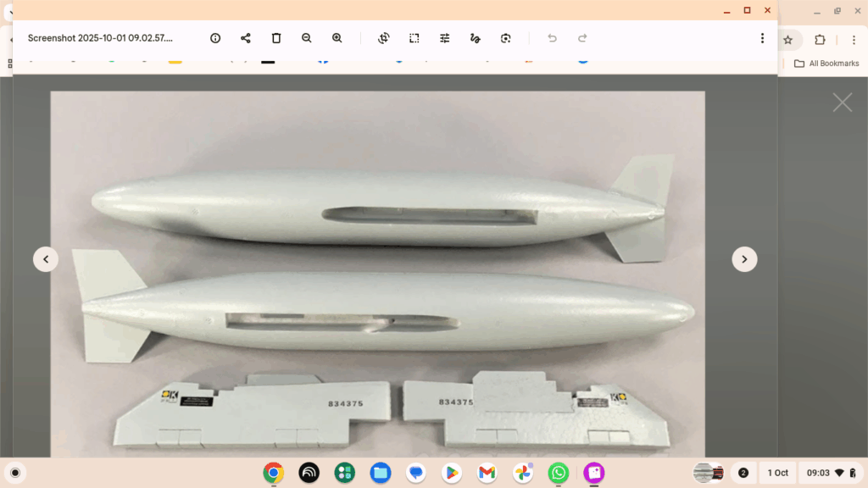Launch WhatsApp from the shelf

pyautogui.click(x=559, y=473)
